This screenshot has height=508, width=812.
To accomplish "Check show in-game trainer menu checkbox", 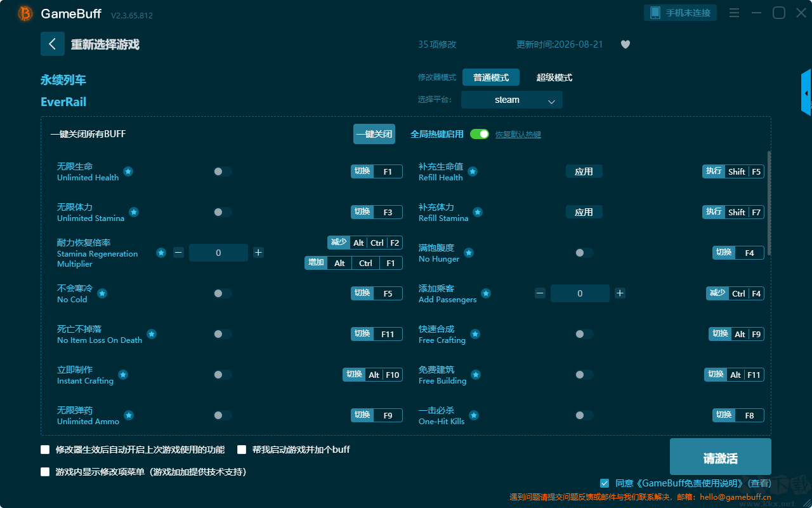I will point(45,472).
